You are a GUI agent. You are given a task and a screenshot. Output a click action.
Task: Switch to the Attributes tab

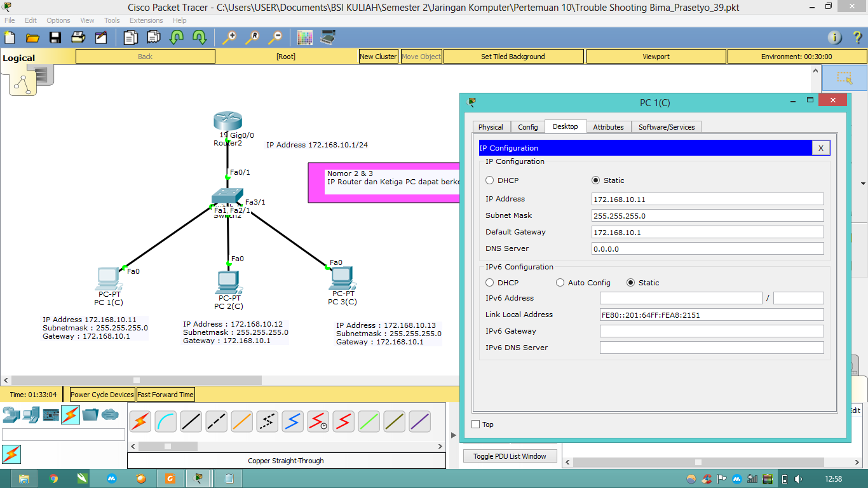(x=608, y=127)
